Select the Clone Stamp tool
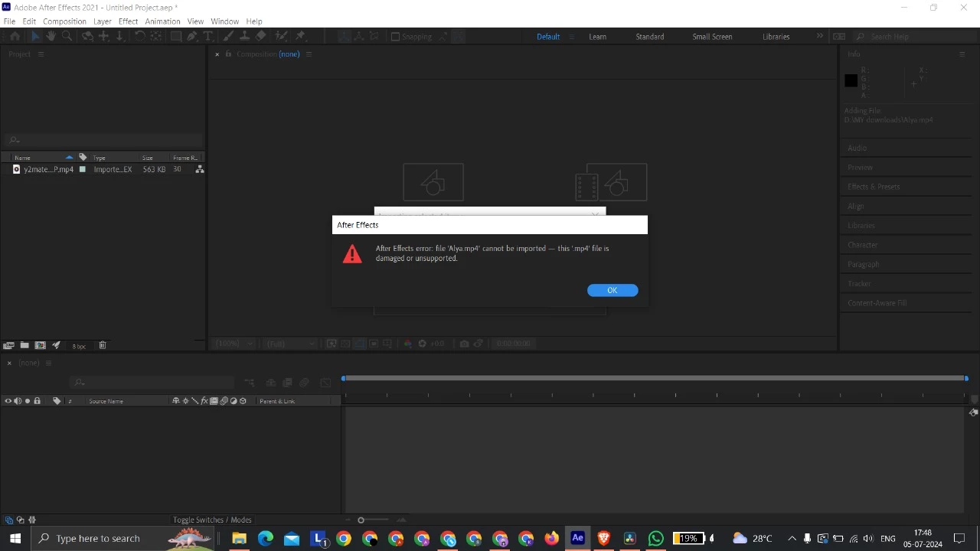Image resolution: width=980 pixels, height=551 pixels. [x=244, y=36]
